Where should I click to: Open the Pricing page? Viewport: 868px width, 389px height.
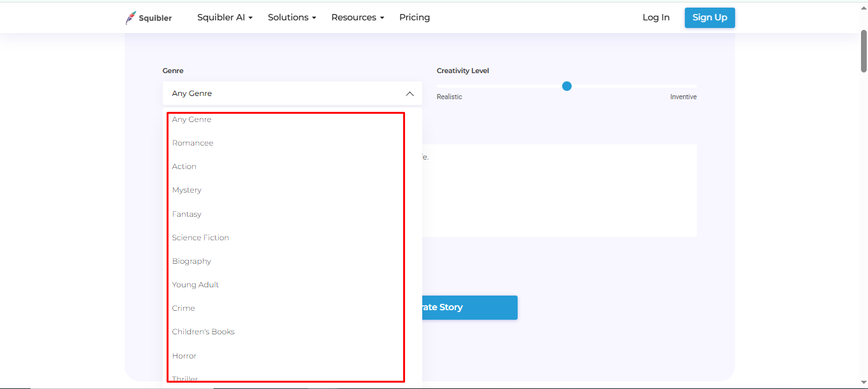[x=415, y=17]
